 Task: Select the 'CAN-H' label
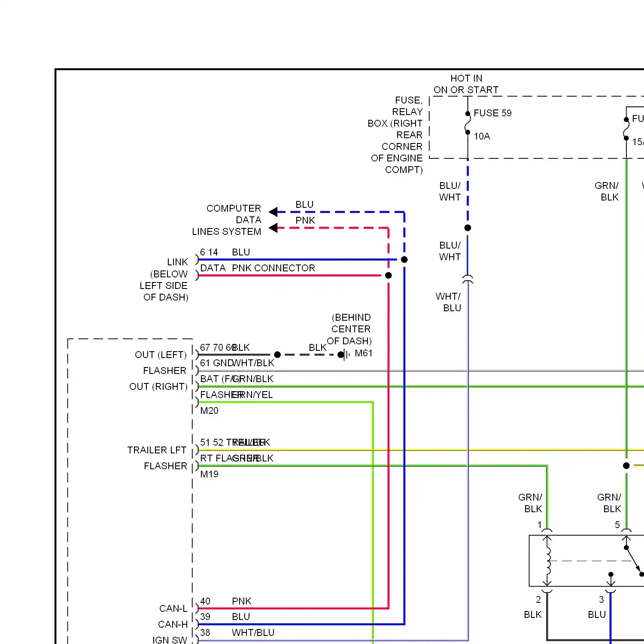pos(173,624)
